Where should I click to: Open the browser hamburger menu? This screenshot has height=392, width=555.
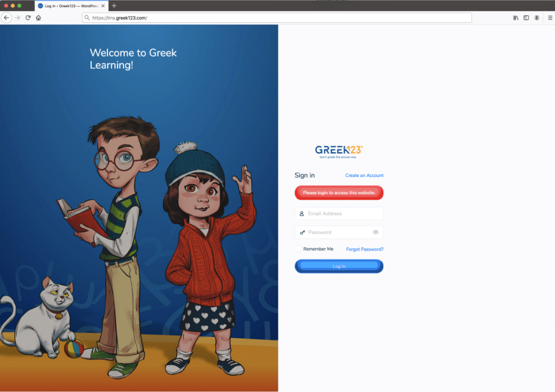point(550,18)
